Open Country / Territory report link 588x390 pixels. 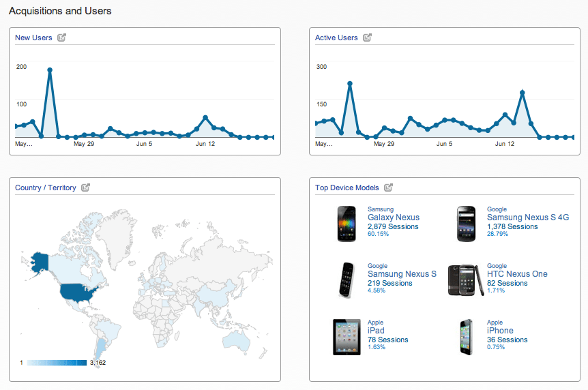coord(46,188)
